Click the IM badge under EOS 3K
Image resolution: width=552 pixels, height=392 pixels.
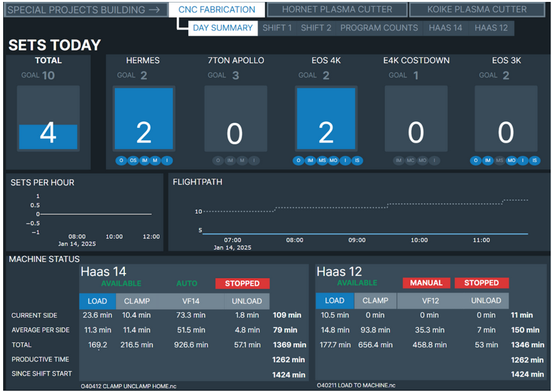[x=487, y=161]
